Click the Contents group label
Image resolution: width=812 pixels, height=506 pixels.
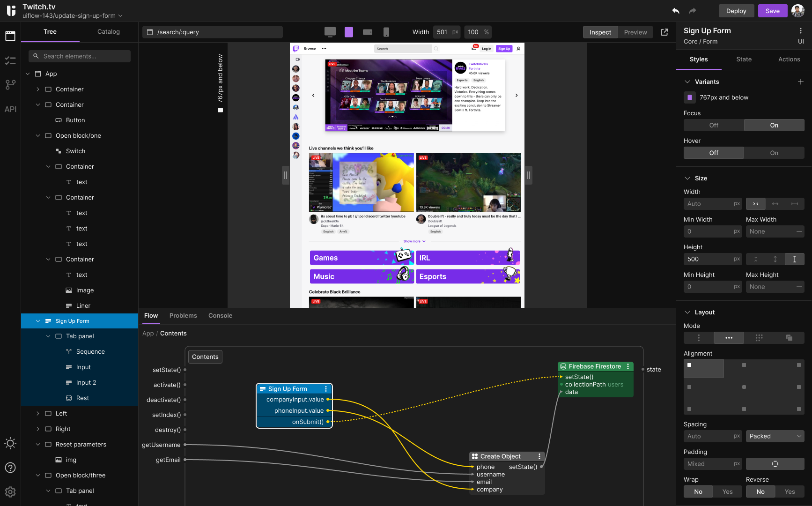[205, 357]
